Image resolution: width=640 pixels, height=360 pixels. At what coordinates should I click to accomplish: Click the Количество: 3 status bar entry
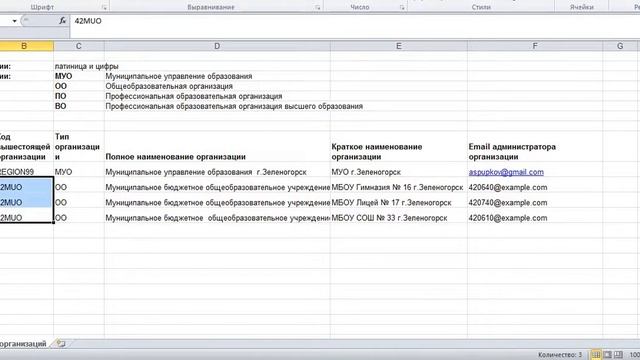pos(560,355)
